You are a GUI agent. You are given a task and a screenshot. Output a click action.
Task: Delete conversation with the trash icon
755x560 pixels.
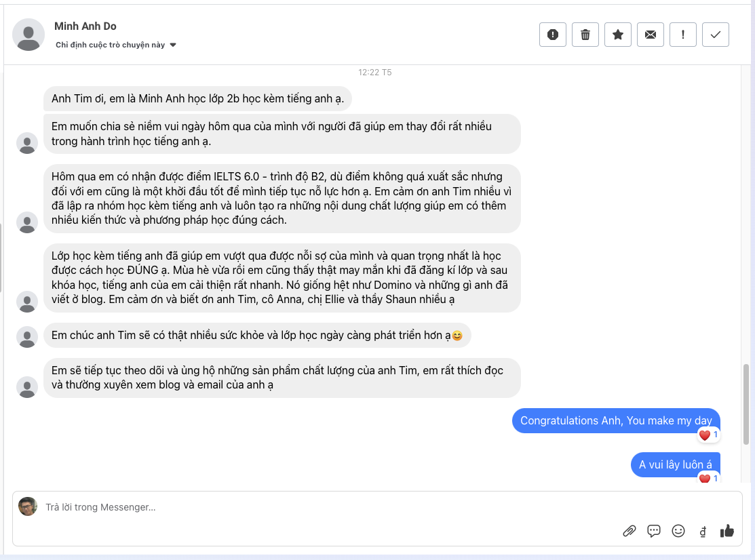585,35
